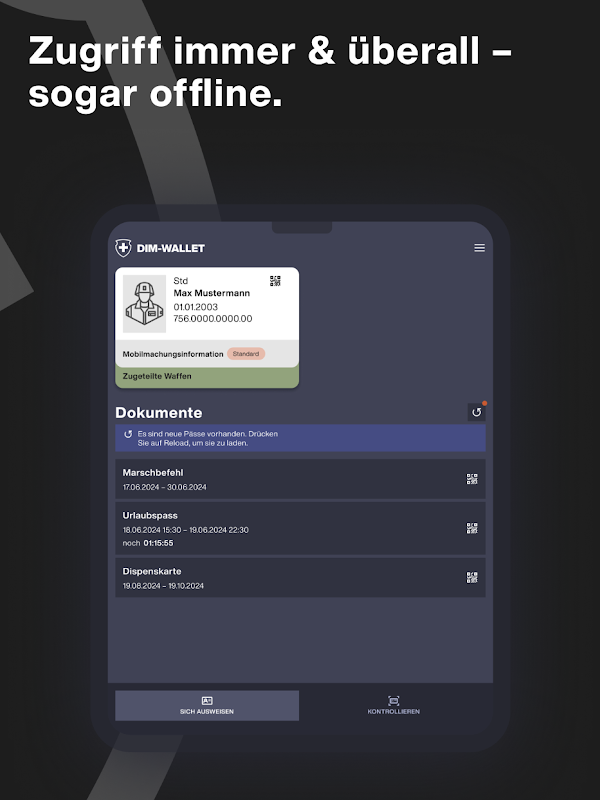
Task: Select the Max Mustermann name
Action: tap(212, 293)
